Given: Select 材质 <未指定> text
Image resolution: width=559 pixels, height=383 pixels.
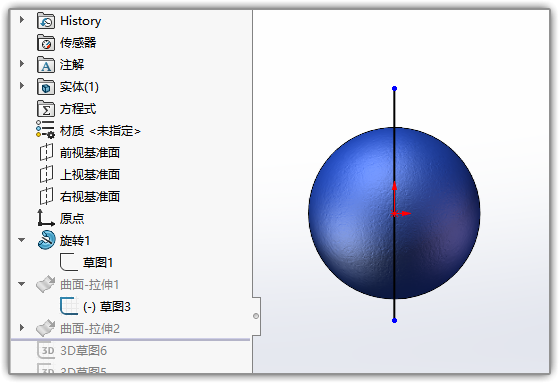Looking at the screenshot, I should pos(100,131).
